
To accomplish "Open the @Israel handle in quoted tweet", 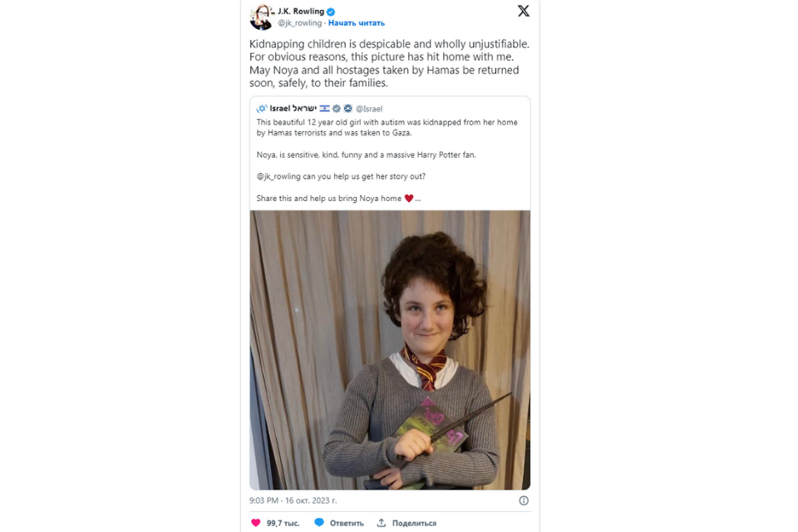I will (x=369, y=108).
